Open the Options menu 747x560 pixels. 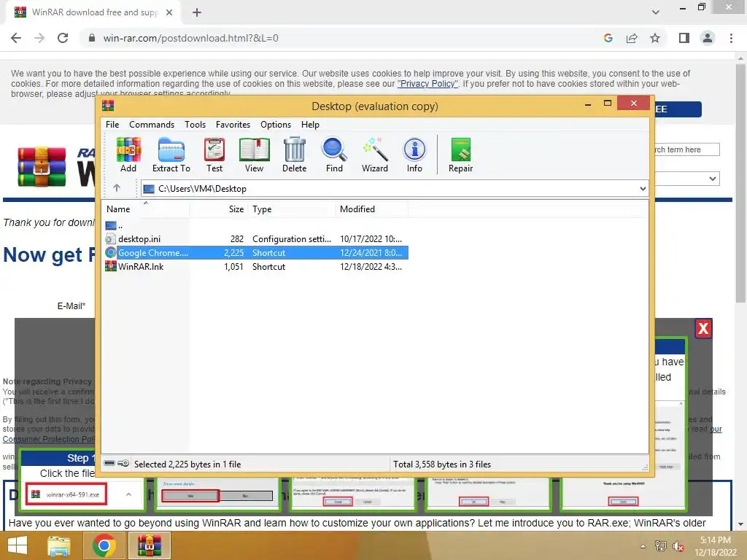pyautogui.click(x=275, y=124)
